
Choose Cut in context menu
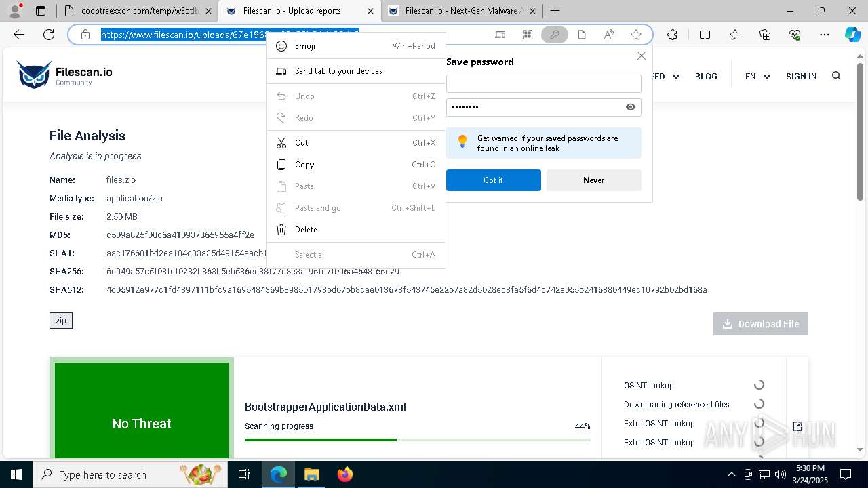(x=356, y=143)
